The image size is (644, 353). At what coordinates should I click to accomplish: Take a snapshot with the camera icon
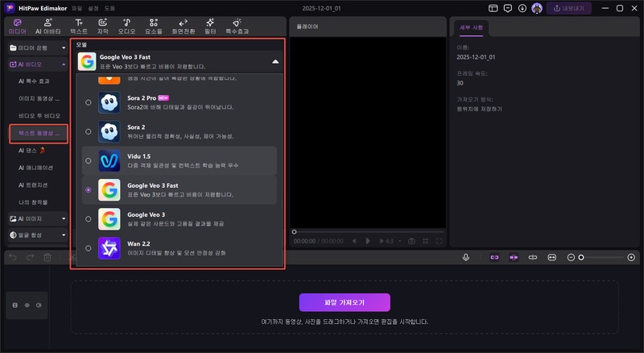tap(411, 241)
